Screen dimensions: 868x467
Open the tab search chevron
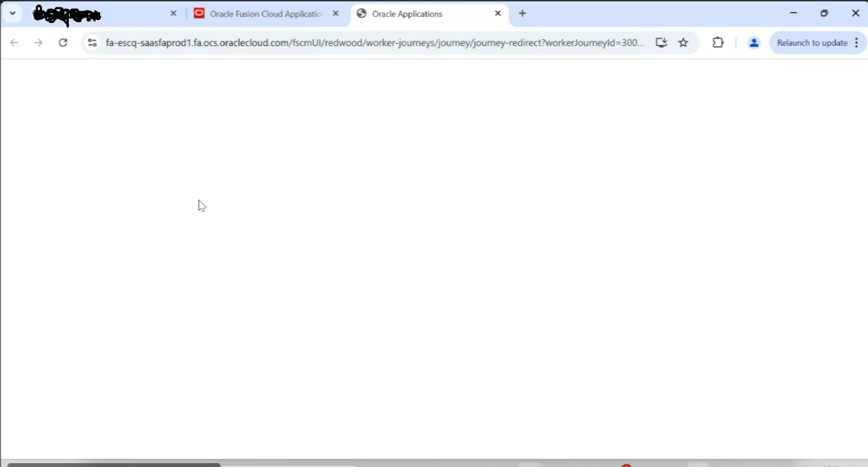pyautogui.click(x=12, y=13)
